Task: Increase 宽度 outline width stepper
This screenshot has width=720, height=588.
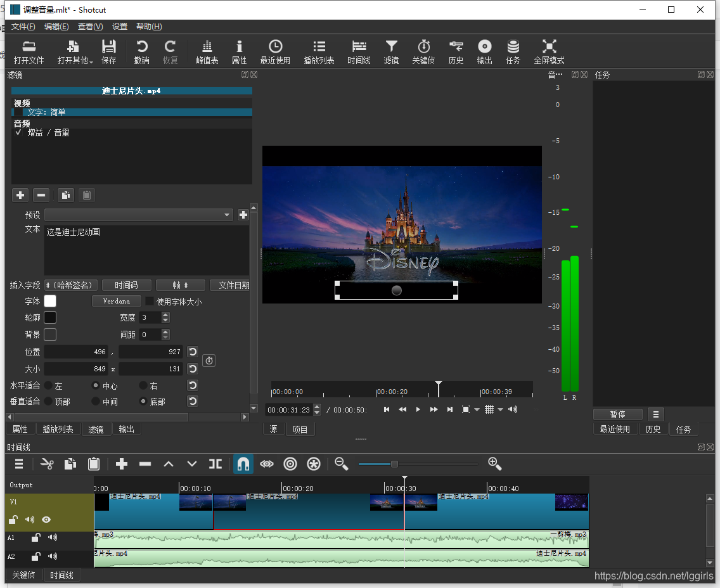Action: click(x=165, y=314)
